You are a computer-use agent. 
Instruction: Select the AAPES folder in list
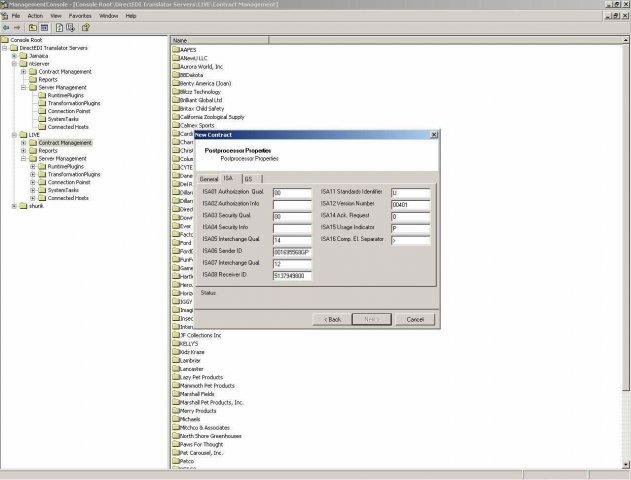point(185,50)
